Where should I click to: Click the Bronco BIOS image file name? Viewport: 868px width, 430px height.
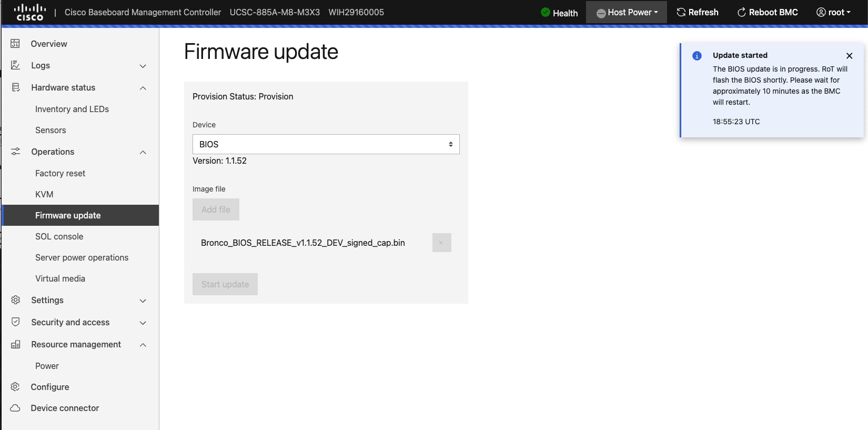click(x=303, y=243)
